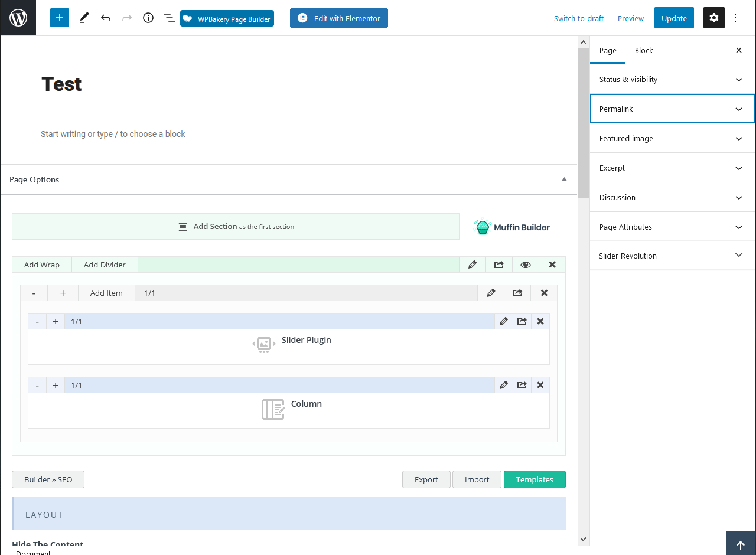Click Add Section as the first section
Image resolution: width=756 pixels, height=555 pixels.
point(236,226)
